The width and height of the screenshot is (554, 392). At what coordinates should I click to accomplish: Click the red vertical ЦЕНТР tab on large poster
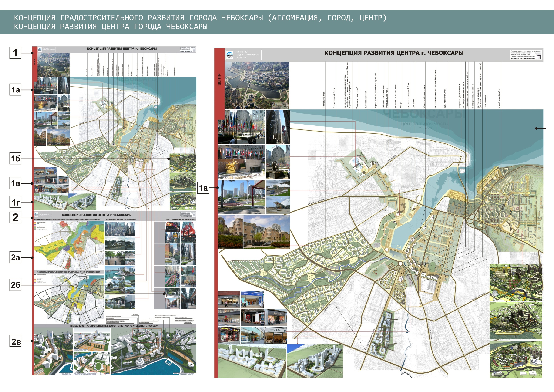[219, 80]
